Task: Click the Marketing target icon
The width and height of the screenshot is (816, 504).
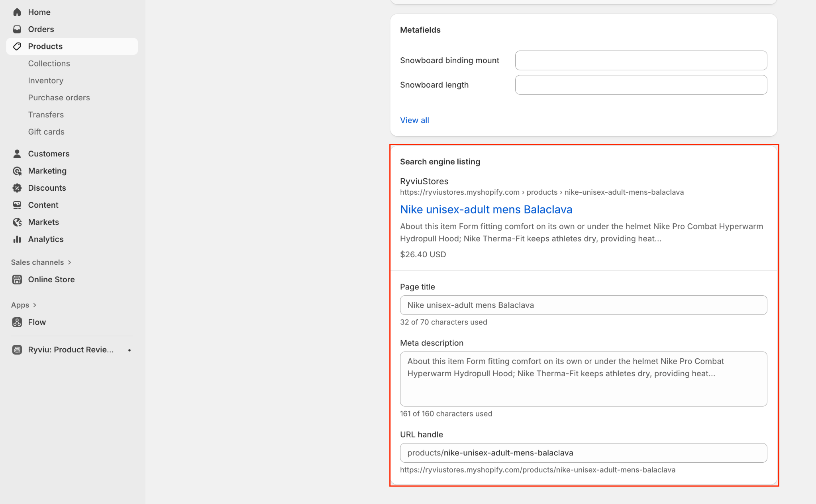Action: 17,171
